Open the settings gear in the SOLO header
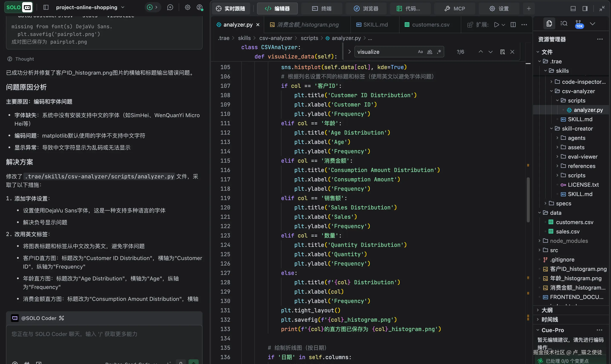This screenshot has width=611, height=364. coord(187,7)
